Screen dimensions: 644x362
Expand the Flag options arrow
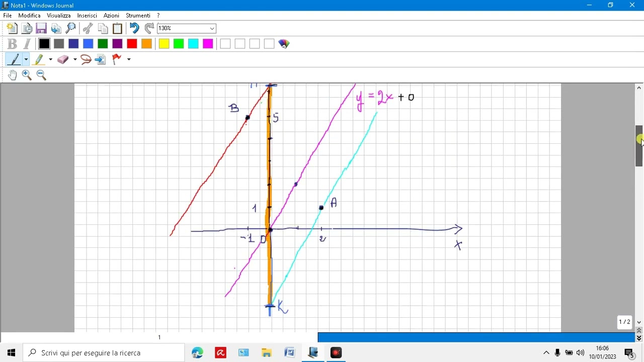click(x=129, y=59)
